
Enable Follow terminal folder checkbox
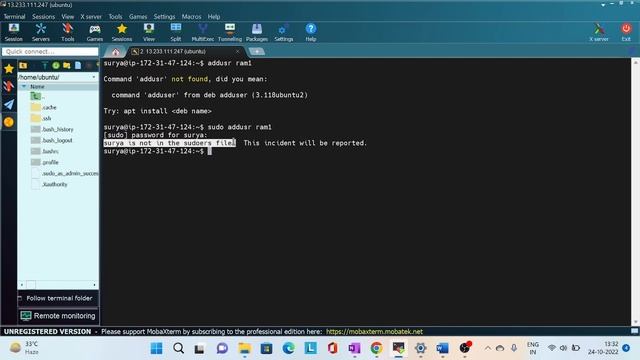[x=20, y=298]
